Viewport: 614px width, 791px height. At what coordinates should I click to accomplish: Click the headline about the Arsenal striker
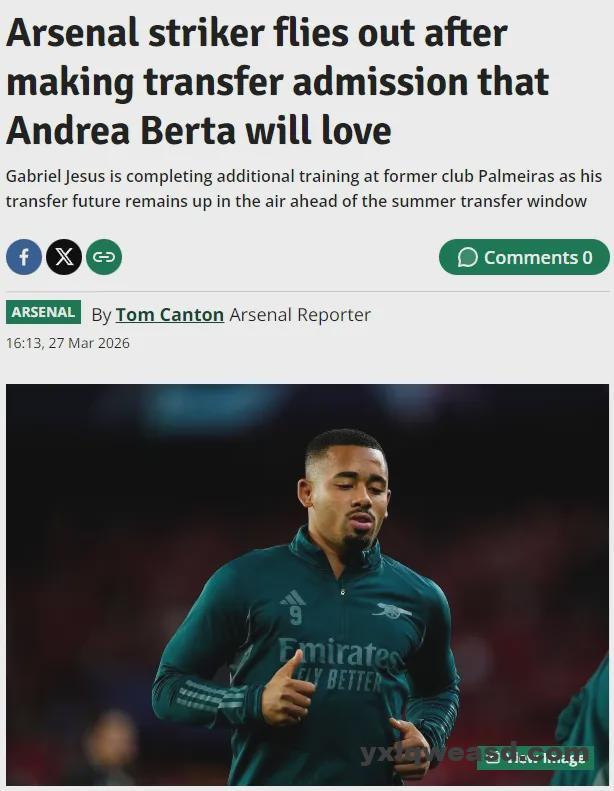tap(277, 82)
